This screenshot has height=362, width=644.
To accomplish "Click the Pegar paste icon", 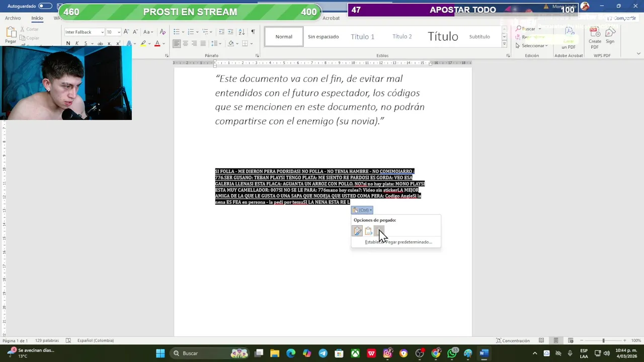I will coord(11,35).
